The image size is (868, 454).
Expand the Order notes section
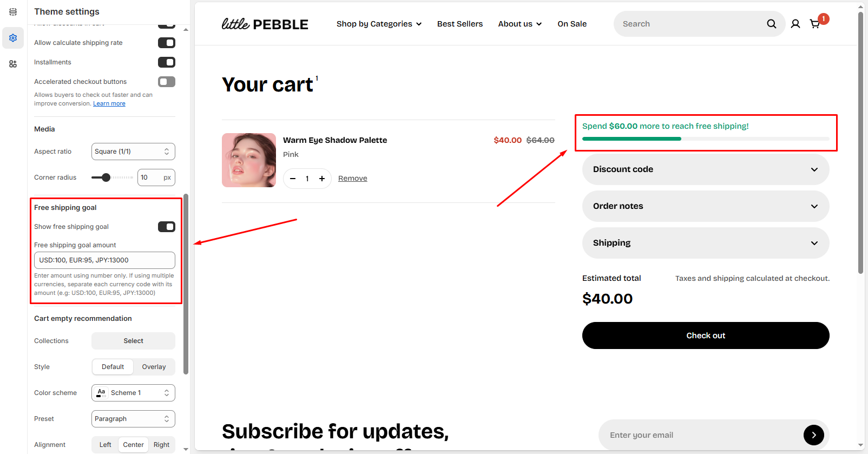(x=705, y=206)
